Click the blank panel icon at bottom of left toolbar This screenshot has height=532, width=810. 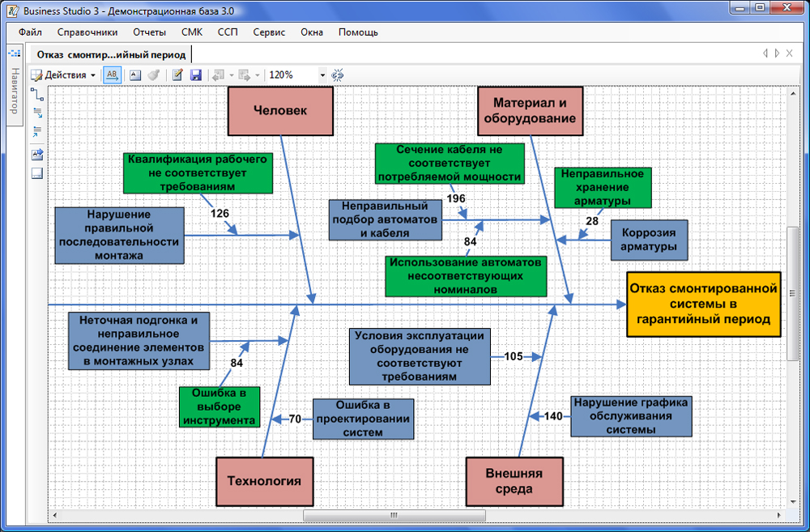pyautogui.click(x=37, y=173)
